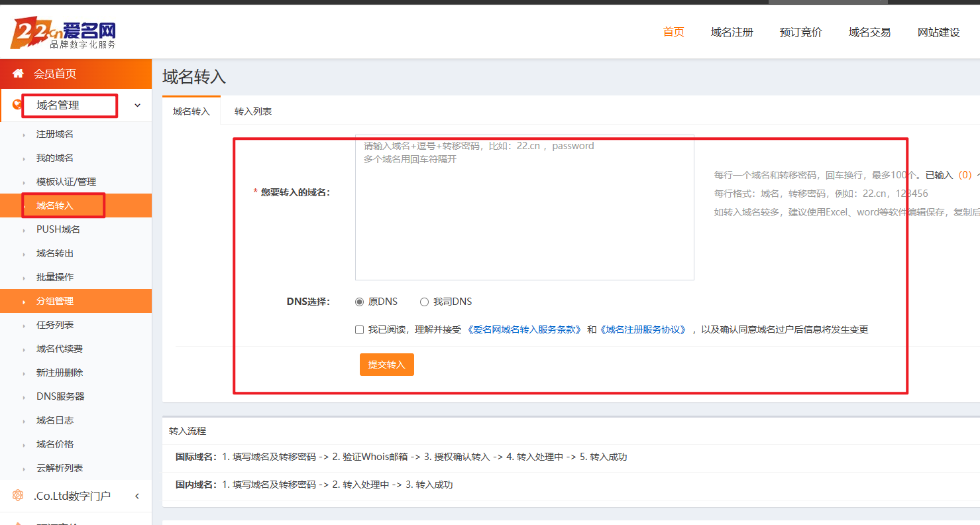Click the 22.cn 爱名网 logo
The height and width of the screenshot is (525, 980).
pyautogui.click(x=64, y=32)
